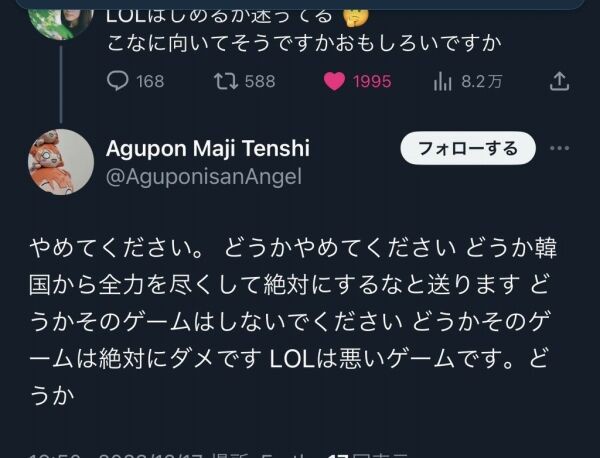Click the reply count 168
Screen dimensions: 600x458
[x=150, y=81]
